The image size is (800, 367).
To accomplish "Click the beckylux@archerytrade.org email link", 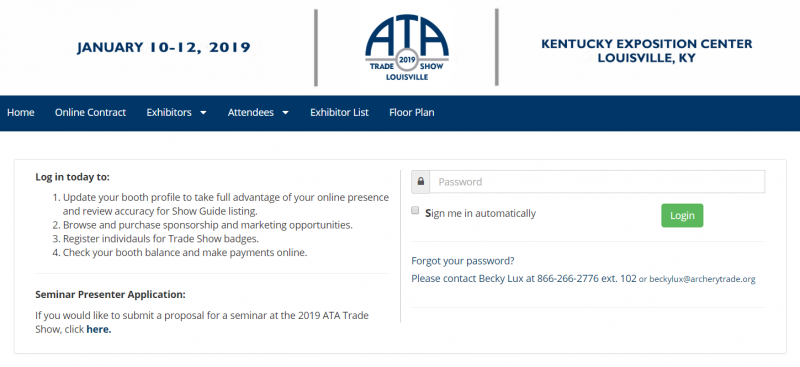I will click(x=702, y=279).
